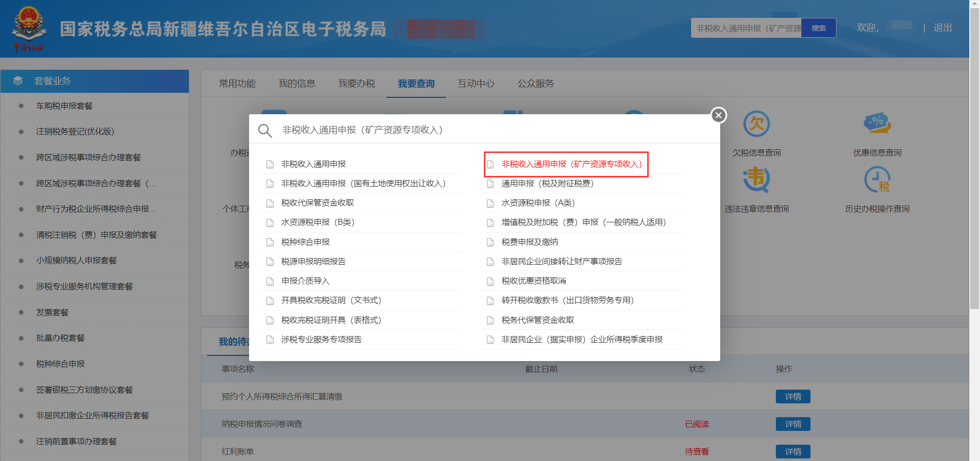Open 水资源税申报（A类）result

click(x=538, y=203)
